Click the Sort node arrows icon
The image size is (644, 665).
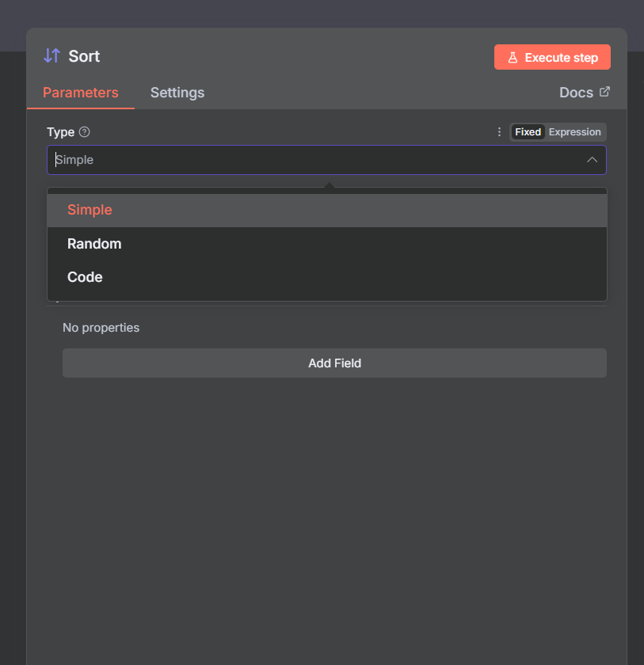51,55
